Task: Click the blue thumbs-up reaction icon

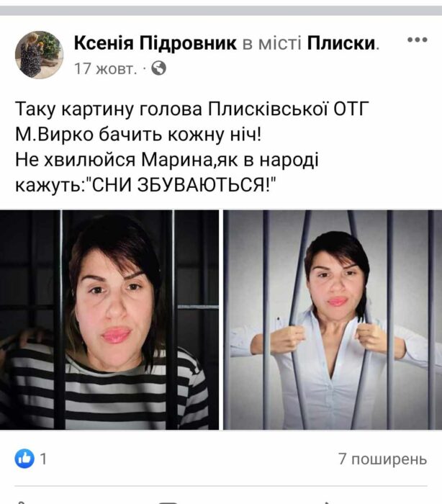Action: [x=24, y=459]
